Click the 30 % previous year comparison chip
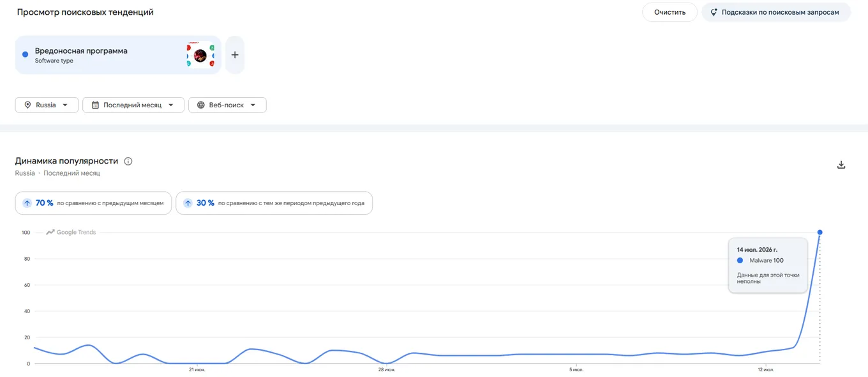This screenshot has width=868, height=377. click(x=274, y=203)
